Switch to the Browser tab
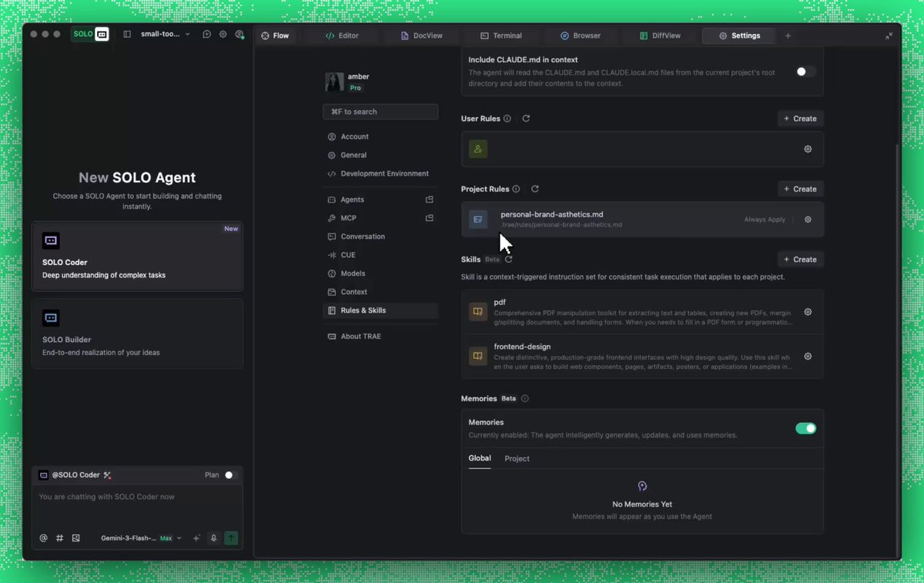The height and width of the screenshot is (583, 924). tap(580, 35)
